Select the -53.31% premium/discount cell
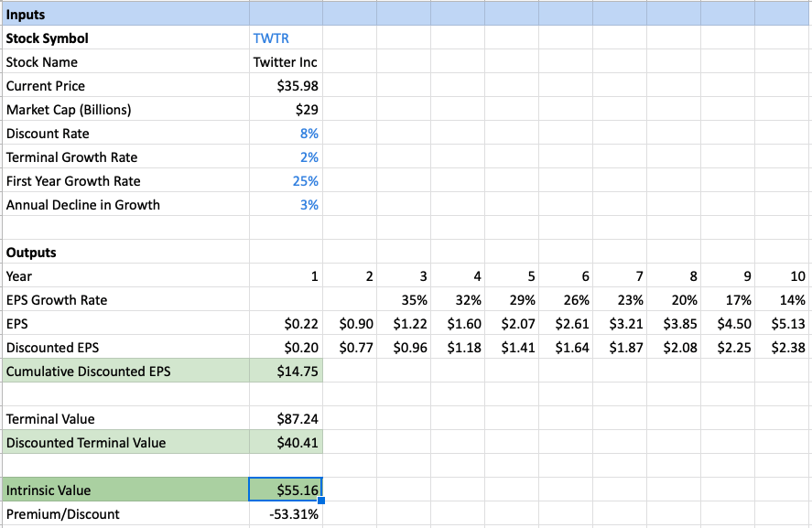This screenshot has width=812, height=528. click(286, 514)
